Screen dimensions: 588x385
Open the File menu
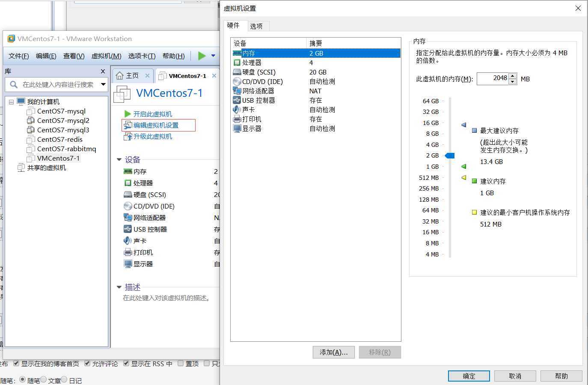[x=19, y=56]
